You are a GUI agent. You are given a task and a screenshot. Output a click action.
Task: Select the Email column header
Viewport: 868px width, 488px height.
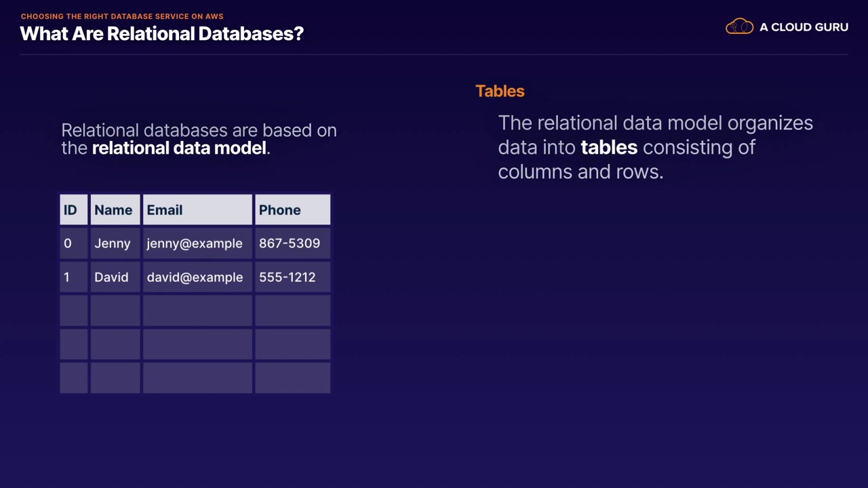[197, 210]
